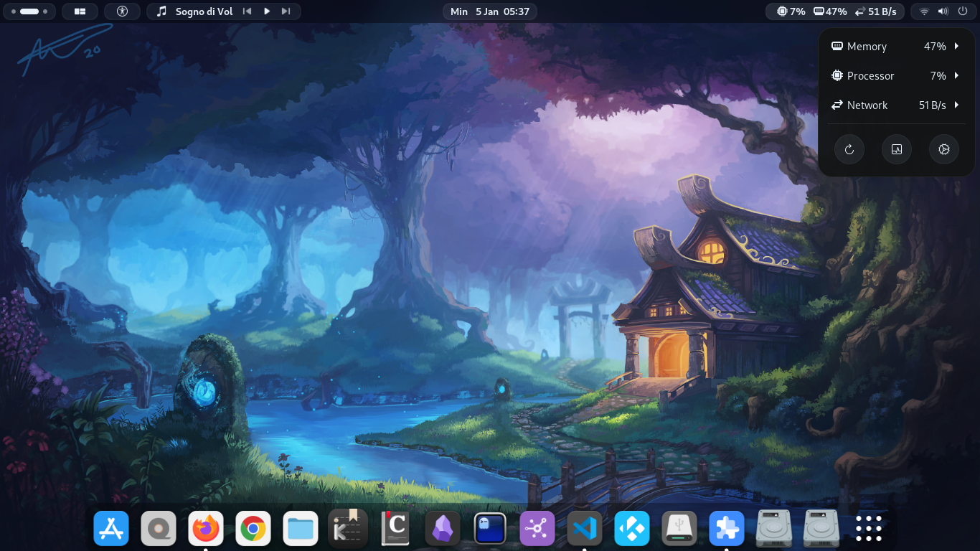Screen dimensions: 980x551
Task: Open the clock showing Min 5 Jan 05:37
Action: (x=490, y=11)
